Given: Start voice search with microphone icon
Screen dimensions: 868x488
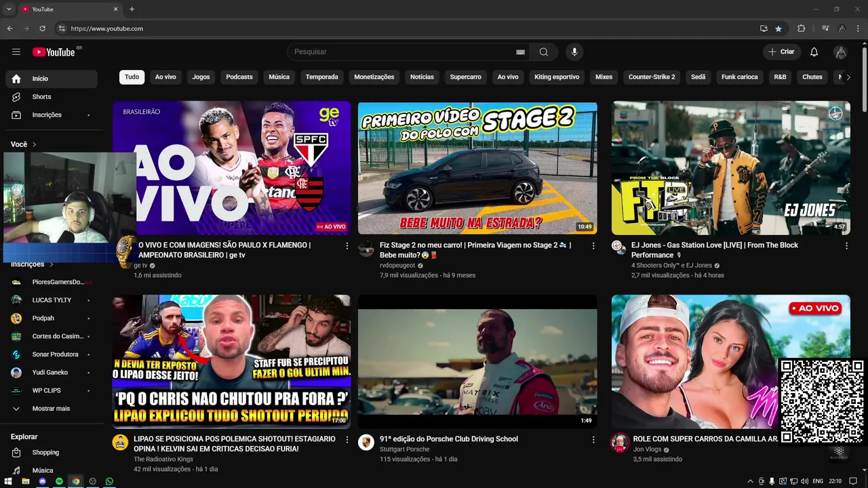Looking at the screenshot, I should tap(574, 52).
